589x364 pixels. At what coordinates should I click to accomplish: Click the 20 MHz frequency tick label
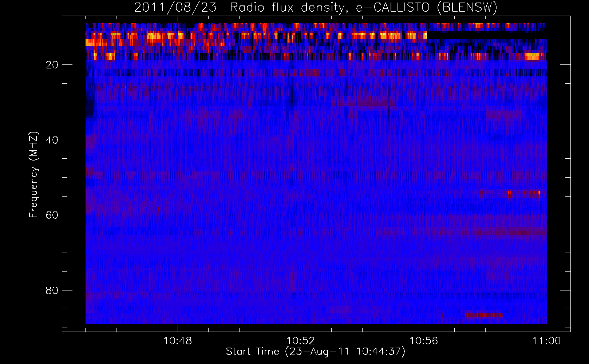click(x=52, y=65)
